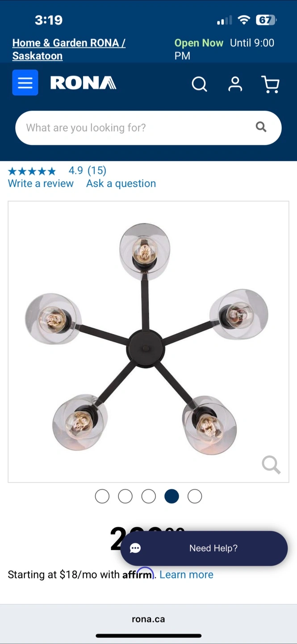Open search via header magnifier icon

(199, 84)
